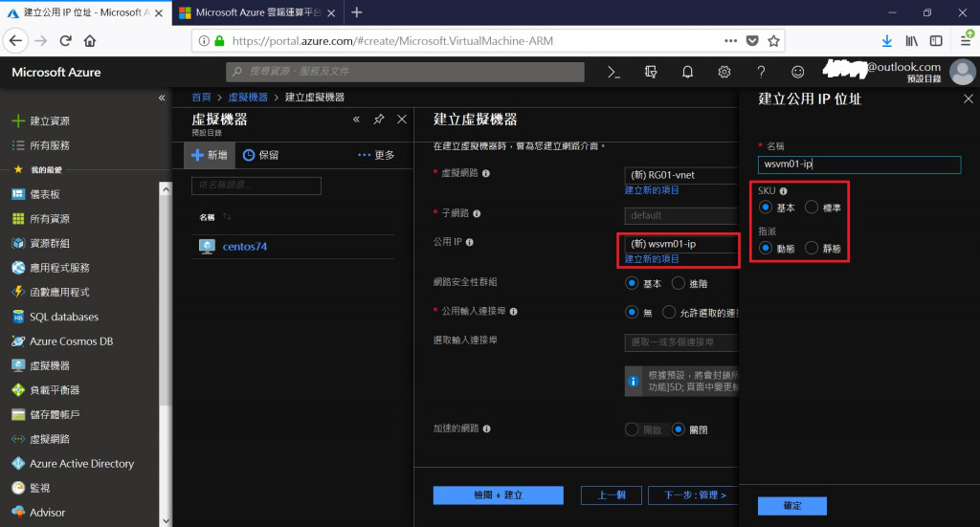The width and height of the screenshot is (980, 527).
Task: Click the Pocket save icon
Action: coord(752,41)
